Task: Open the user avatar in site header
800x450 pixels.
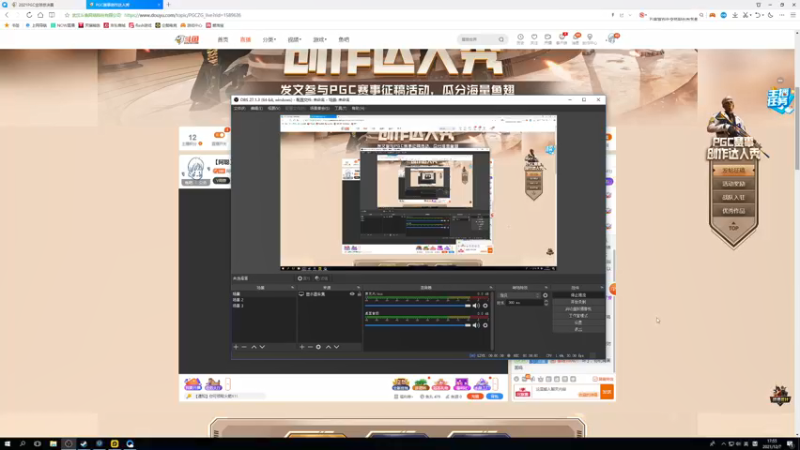Action: coord(612,39)
